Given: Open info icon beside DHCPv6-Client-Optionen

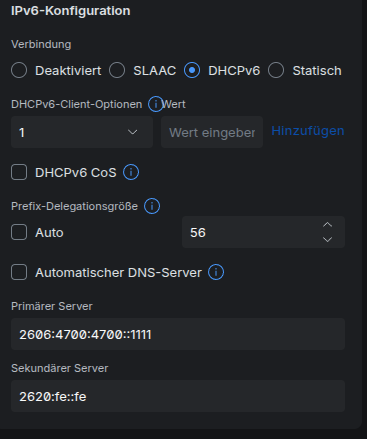Looking at the screenshot, I should coord(155,104).
